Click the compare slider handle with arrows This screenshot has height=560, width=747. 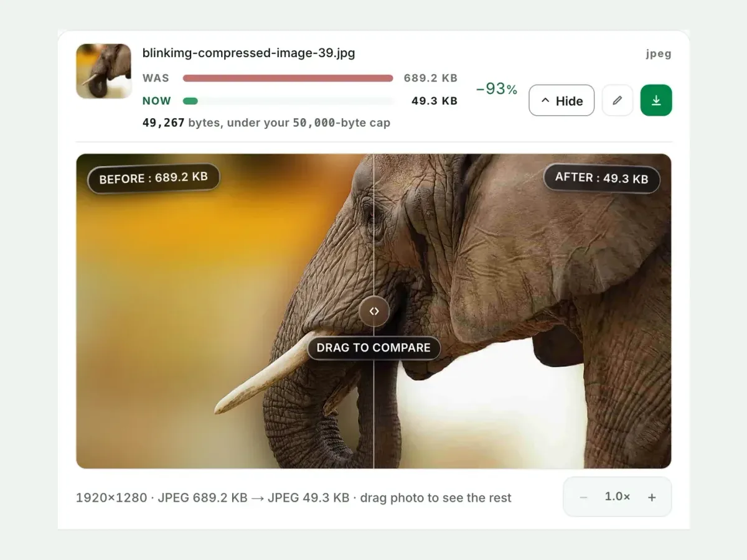[374, 311]
